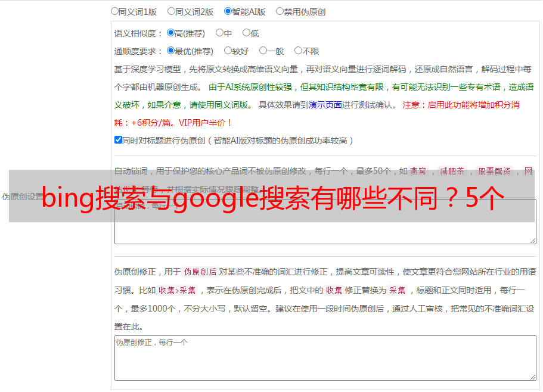Set 语义相似度 to 高(推荐)

point(170,33)
